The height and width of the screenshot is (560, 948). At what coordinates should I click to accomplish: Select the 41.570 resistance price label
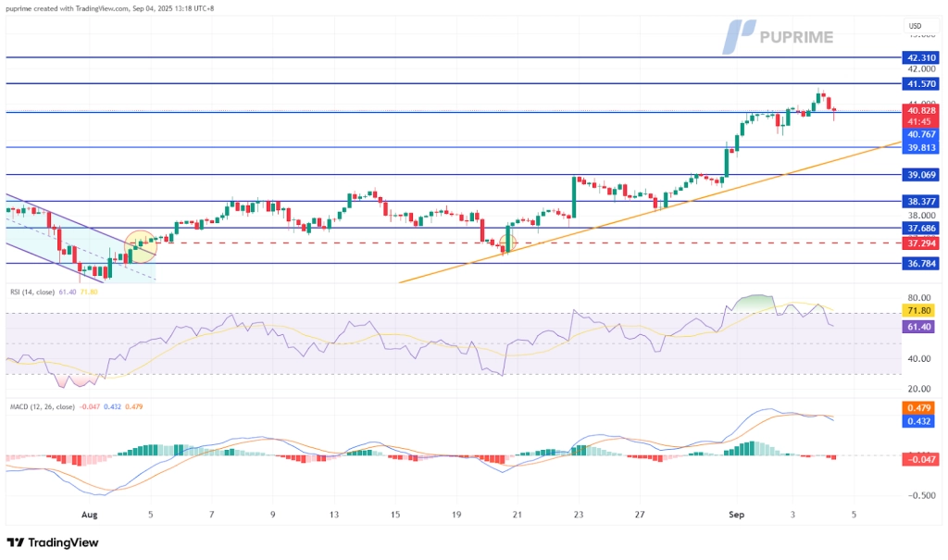920,83
